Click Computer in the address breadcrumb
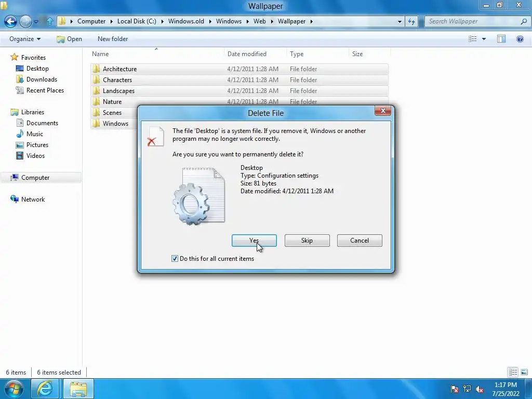 (91, 21)
